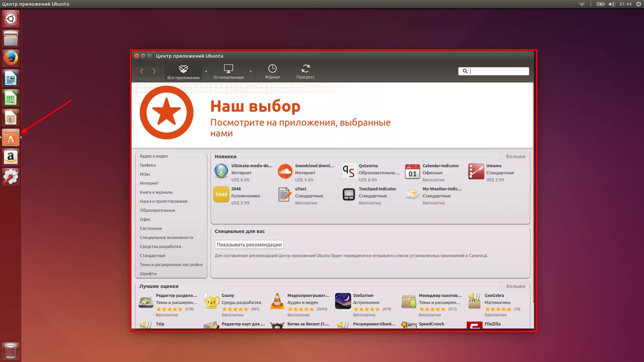644x362 pixels.
Task: Open the Журнал history view
Action: point(272,72)
